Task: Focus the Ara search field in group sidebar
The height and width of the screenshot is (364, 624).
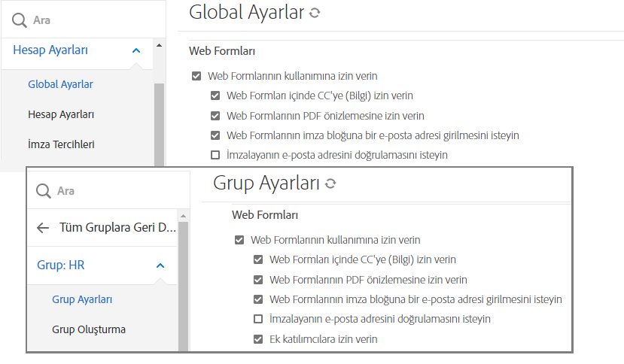Action: (x=113, y=191)
